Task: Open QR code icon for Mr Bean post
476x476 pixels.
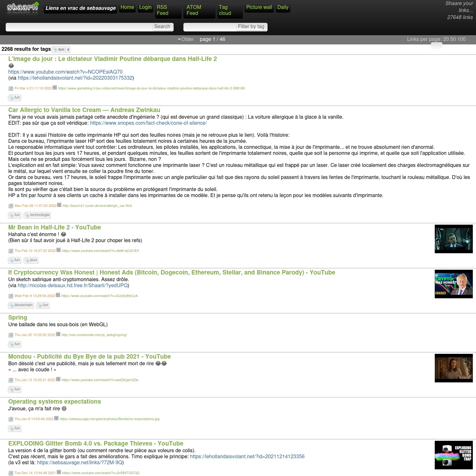Action: point(59,250)
